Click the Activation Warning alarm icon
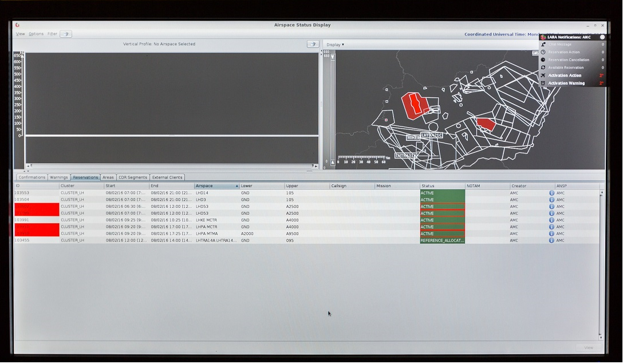623x364 pixels. tap(543, 84)
